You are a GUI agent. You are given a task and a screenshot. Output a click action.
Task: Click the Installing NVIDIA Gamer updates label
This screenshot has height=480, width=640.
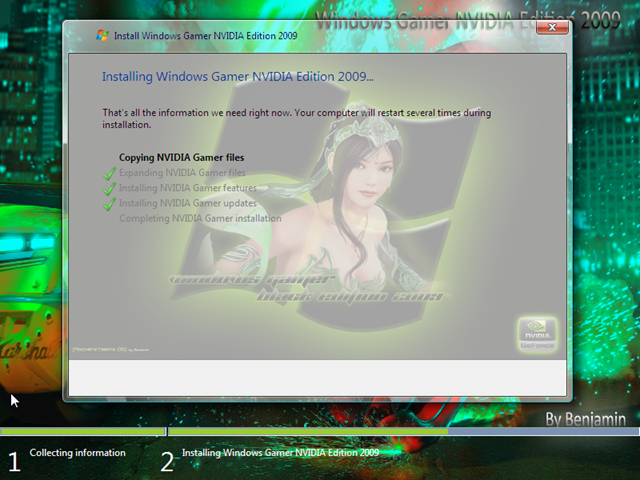(188, 203)
